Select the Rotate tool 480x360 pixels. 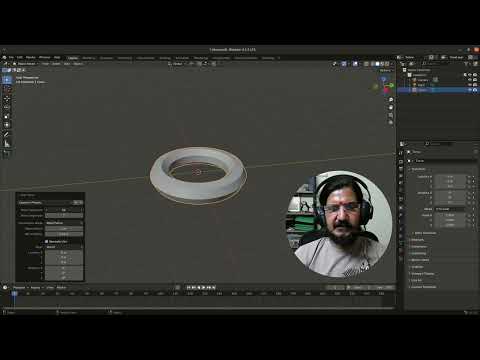7,108
